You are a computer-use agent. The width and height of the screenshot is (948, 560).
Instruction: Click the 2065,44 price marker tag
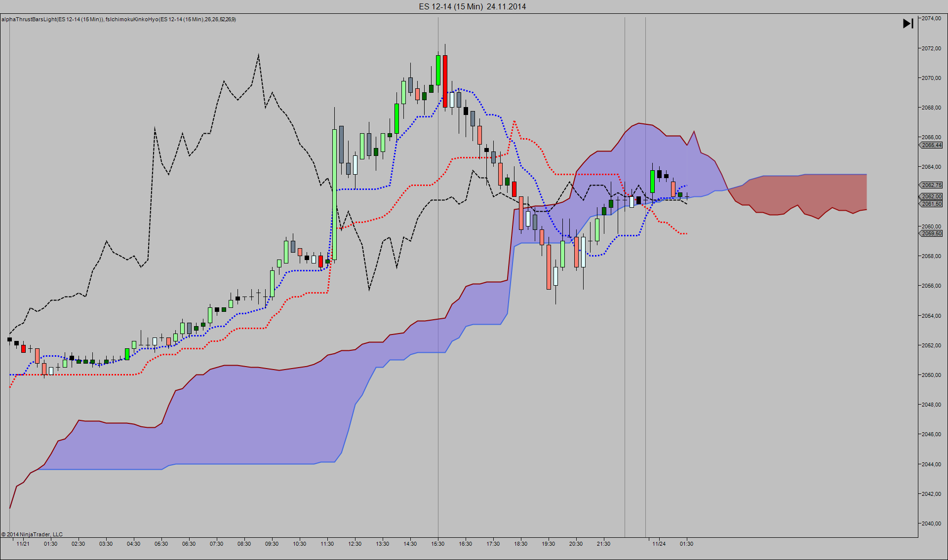(931, 145)
